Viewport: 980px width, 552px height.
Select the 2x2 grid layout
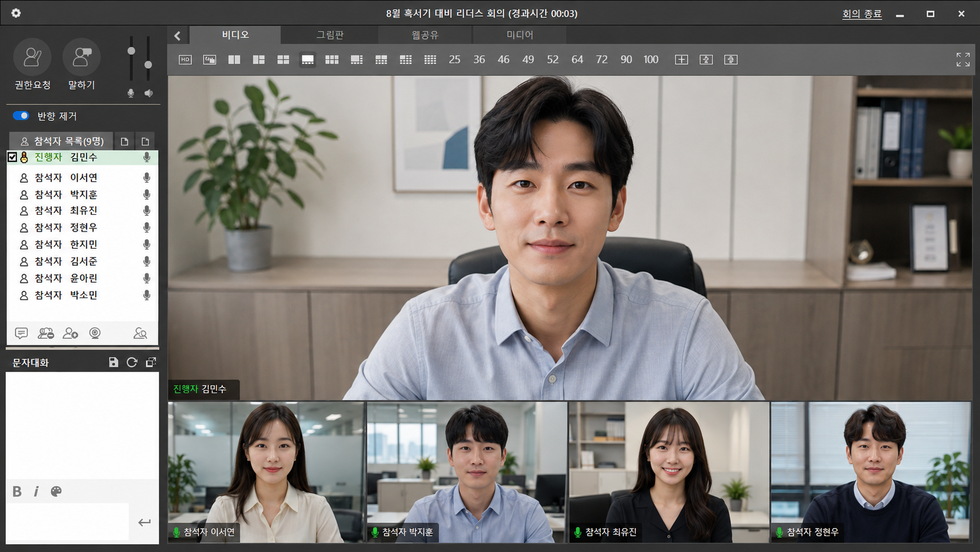(283, 60)
